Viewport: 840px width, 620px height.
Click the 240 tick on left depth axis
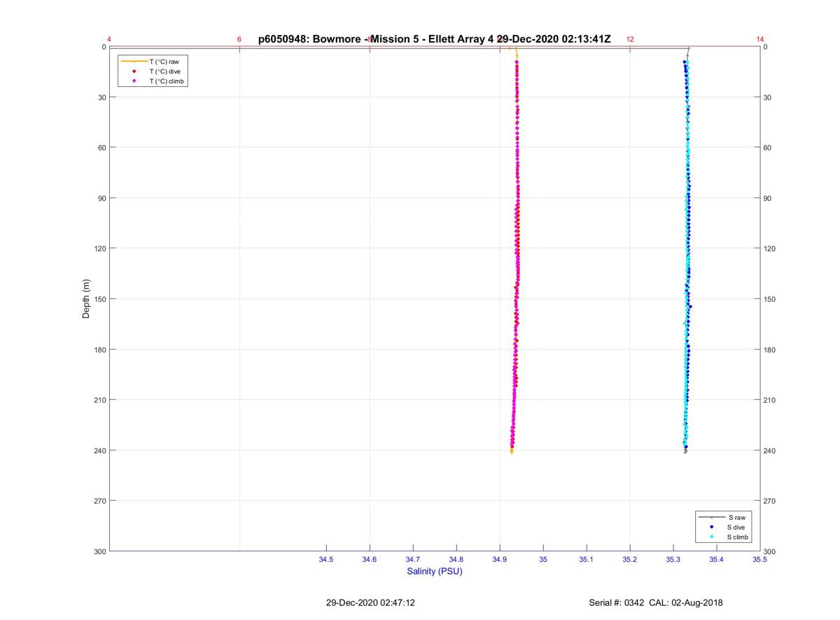point(100,450)
